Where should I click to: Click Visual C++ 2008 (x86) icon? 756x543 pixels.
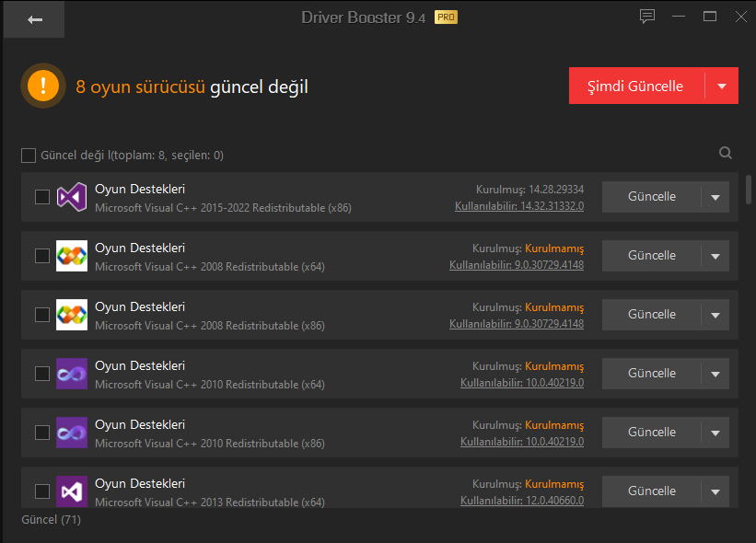coord(71,315)
